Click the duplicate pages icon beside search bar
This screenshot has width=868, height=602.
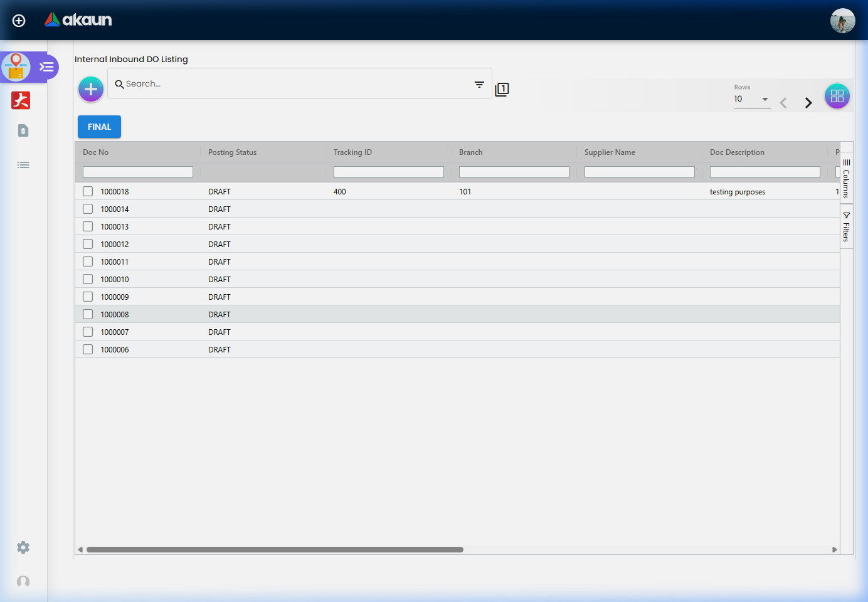(x=502, y=89)
